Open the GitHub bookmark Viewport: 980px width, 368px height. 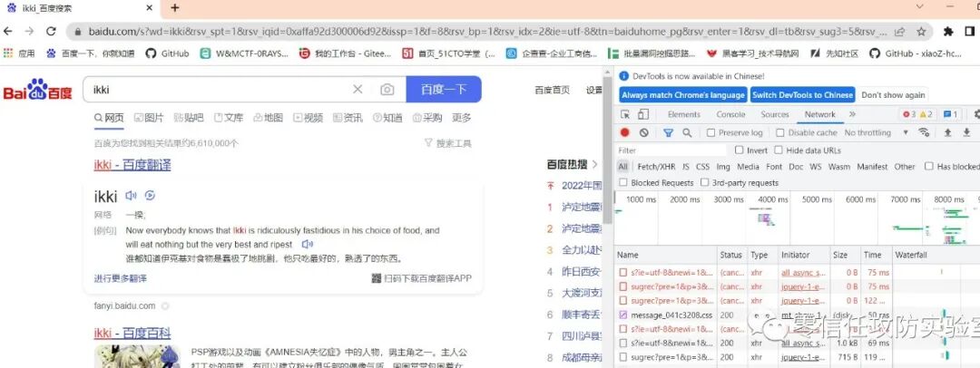[x=167, y=53]
